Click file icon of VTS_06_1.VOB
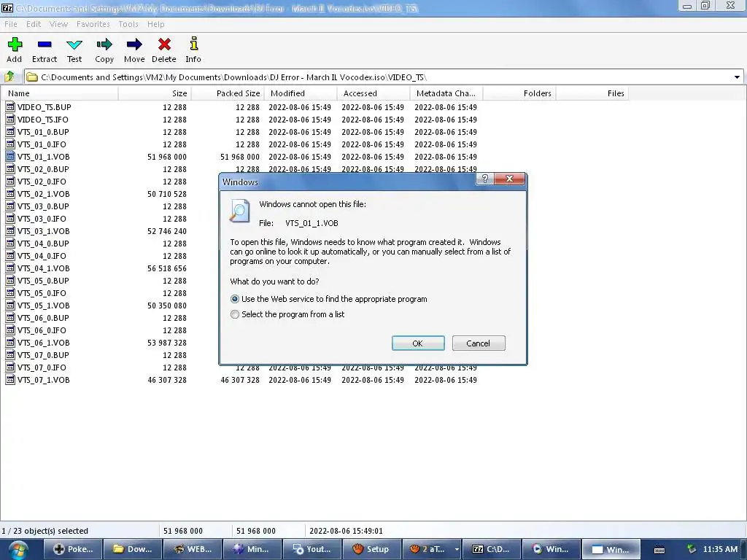 (x=10, y=342)
